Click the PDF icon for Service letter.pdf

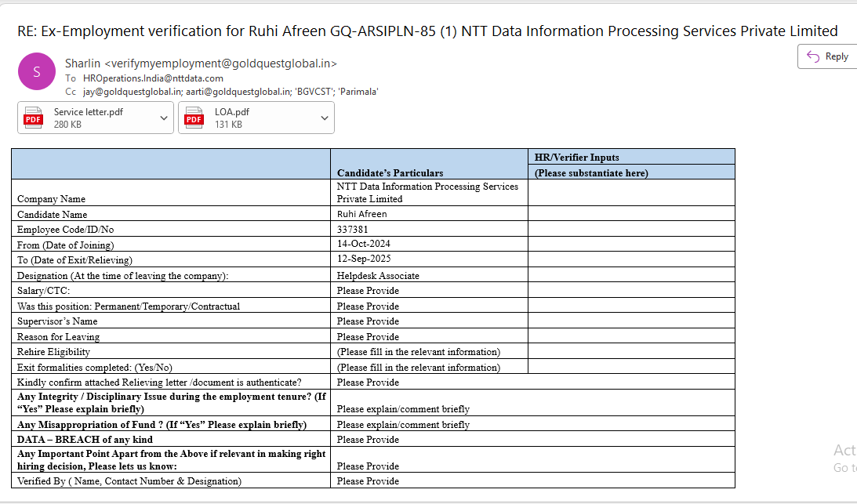(33, 118)
